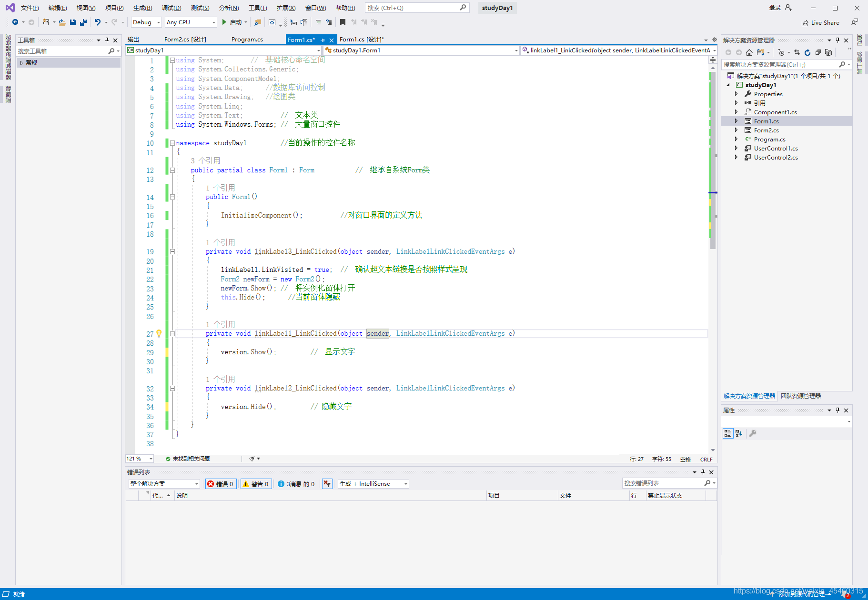The height and width of the screenshot is (600, 868).
Task: Toggle auto-hide pin on Solution Explorer
Action: (838, 40)
